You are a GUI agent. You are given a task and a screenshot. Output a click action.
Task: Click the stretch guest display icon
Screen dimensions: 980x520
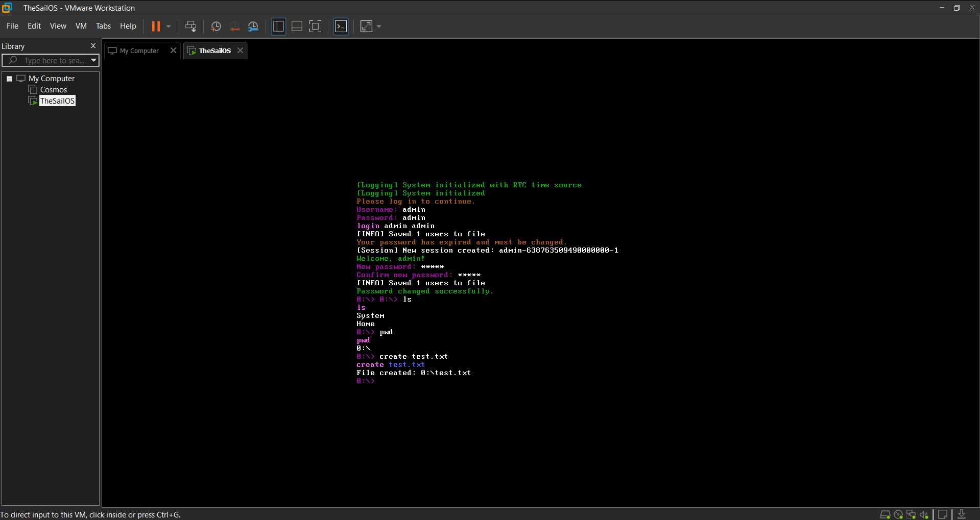click(x=366, y=27)
